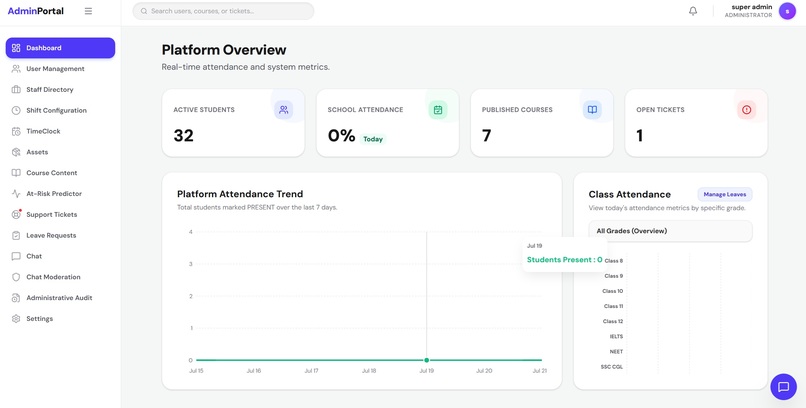Viewport: 806px width, 408px height.
Task: Click the Jul 17 axis label
Action: pos(311,370)
